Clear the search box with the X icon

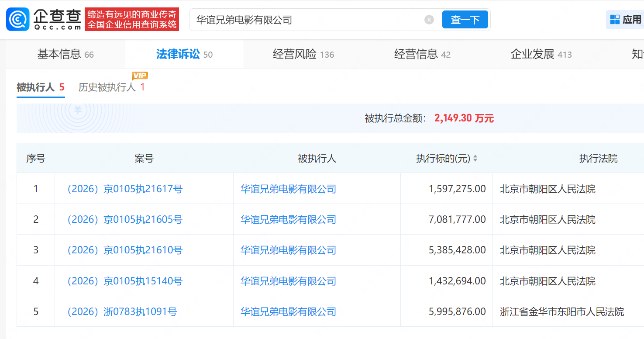tap(429, 20)
